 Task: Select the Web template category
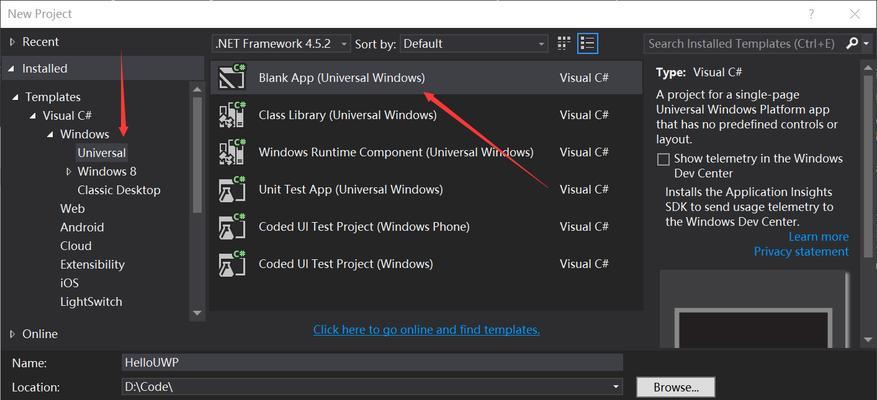coord(73,209)
